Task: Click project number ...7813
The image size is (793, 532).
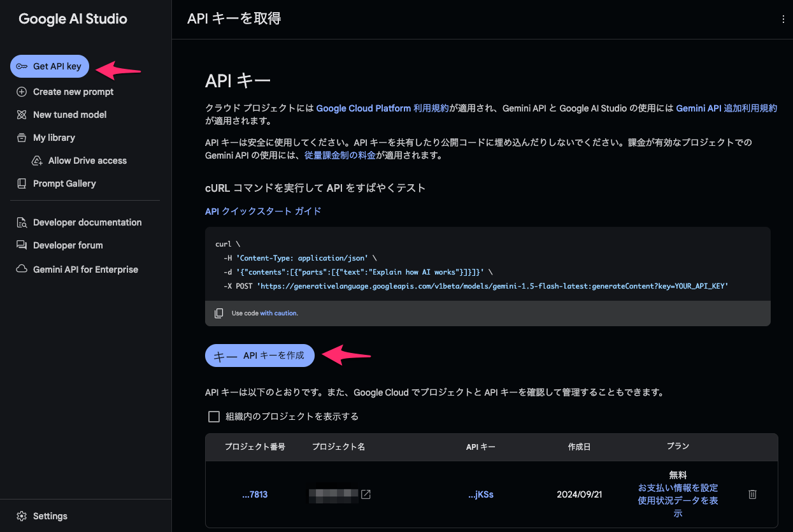Action: 255,494
